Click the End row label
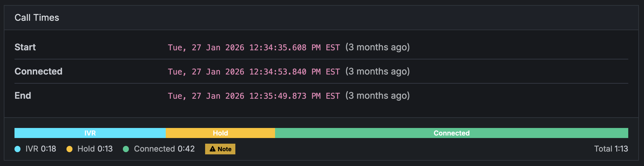This screenshot has width=644, height=166. point(23,96)
